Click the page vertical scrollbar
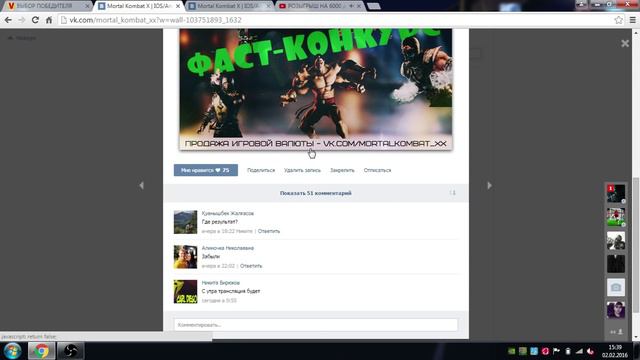Screen dimensions: 640x360 636,245
